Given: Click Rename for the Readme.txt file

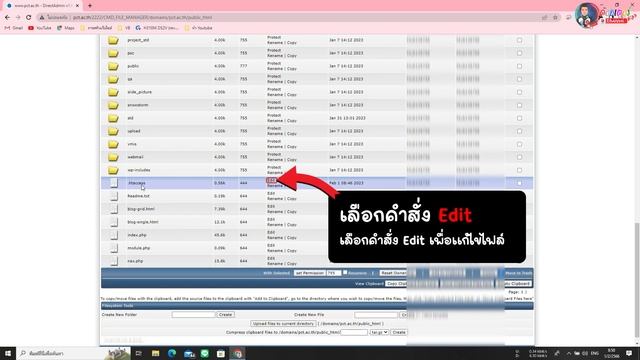Looking at the screenshot, I should tap(275, 199).
